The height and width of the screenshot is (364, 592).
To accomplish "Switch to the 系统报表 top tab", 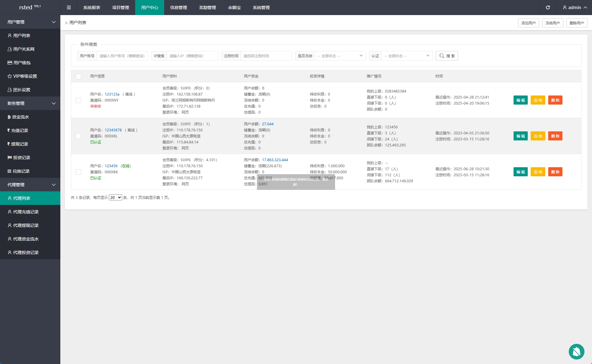I will coord(92,8).
